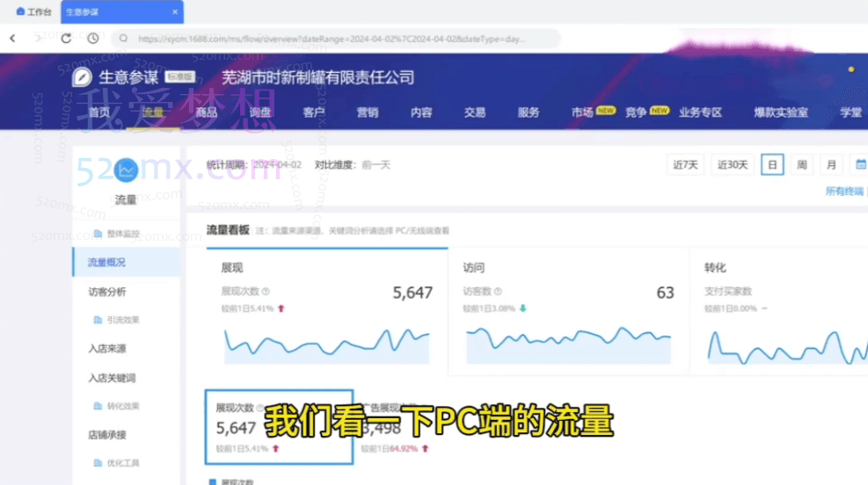868x485 pixels.
Task: Open the 爆款实验室 navigation item
Action: tap(781, 112)
